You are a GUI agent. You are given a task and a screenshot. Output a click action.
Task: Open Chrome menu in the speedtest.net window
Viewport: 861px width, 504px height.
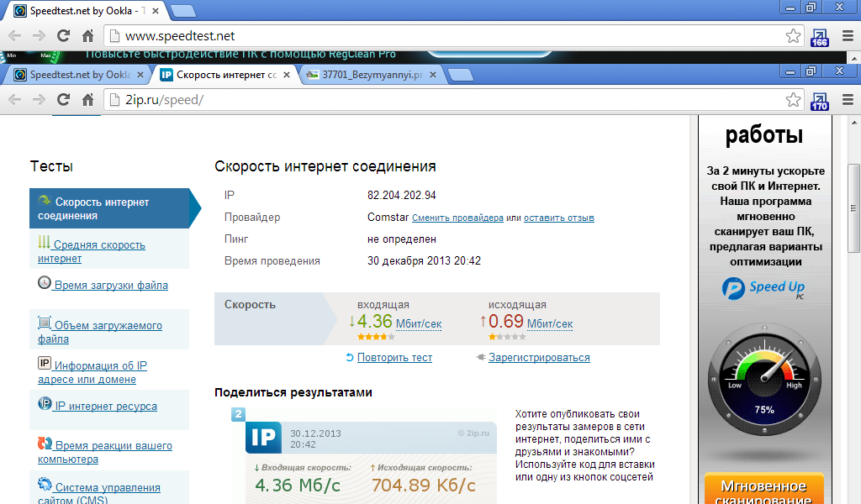(848, 35)
